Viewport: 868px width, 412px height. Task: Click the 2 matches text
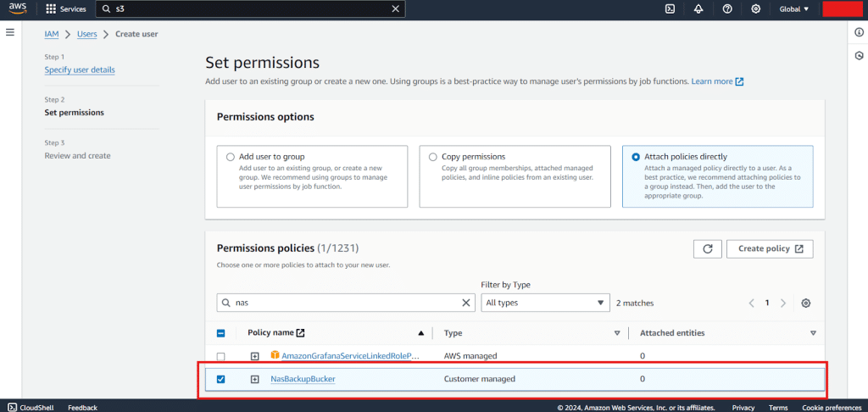tap(635, 303)
